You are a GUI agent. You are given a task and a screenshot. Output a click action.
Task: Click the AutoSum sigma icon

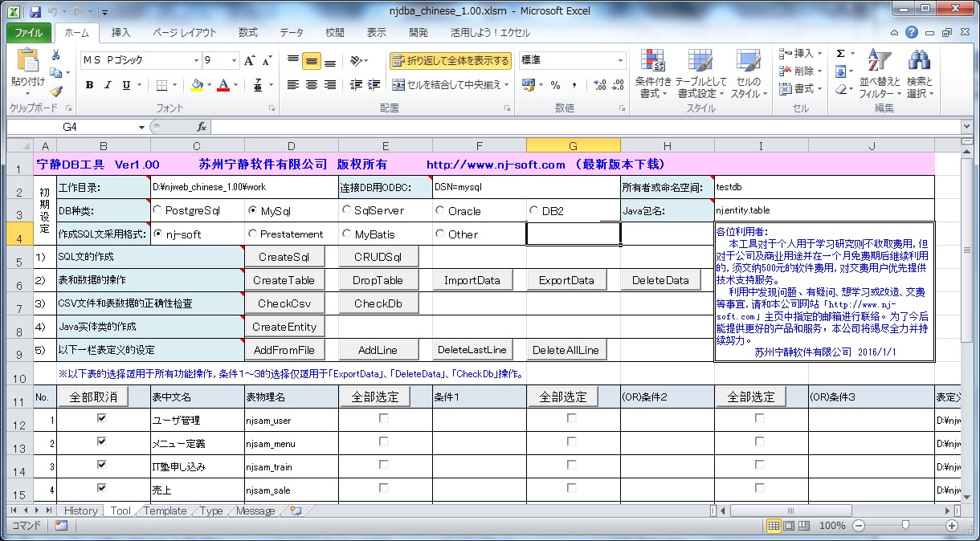click(x=840, y=54)
